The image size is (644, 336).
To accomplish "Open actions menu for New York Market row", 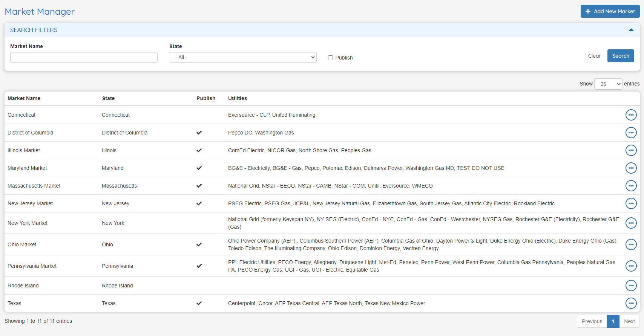I will [x=631, y=223].
